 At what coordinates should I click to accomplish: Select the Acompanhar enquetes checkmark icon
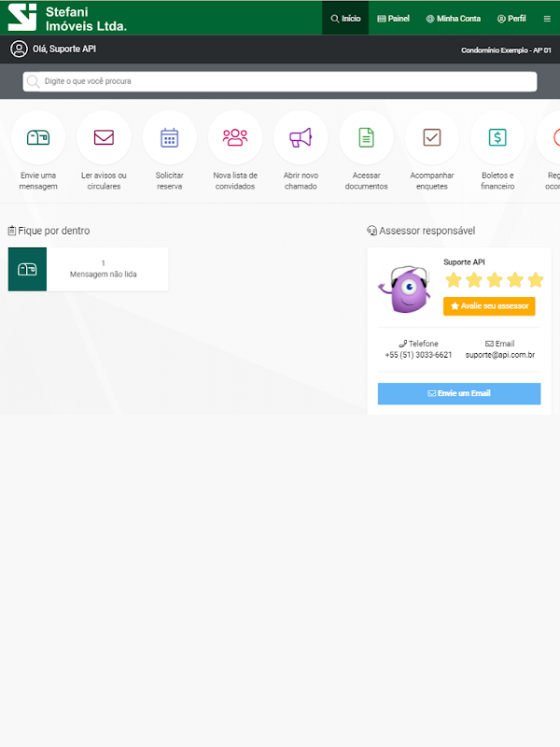point(432,137)
